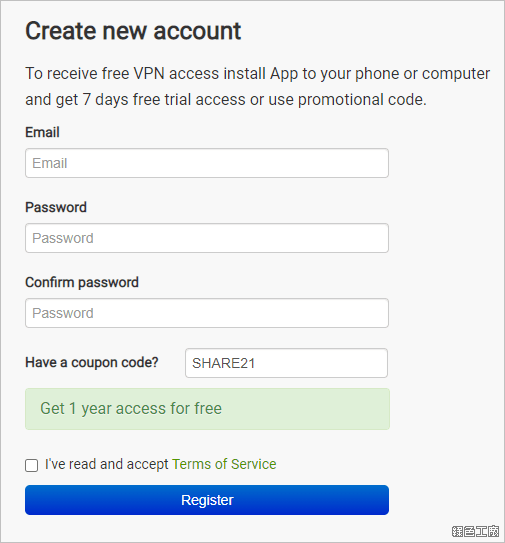Click the watermark logo in bottom corner
505x543 pixels.
(475, 531)
